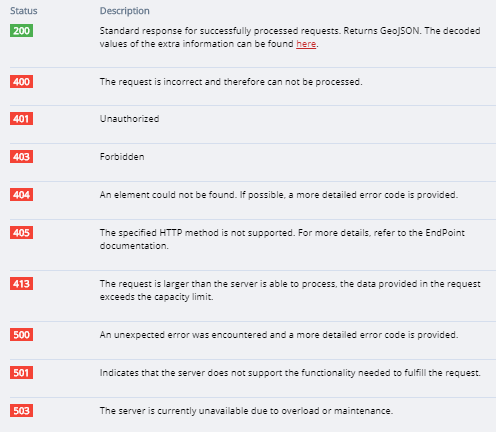Select the 413 status code badge
Image resolution: width=496 pixels, height=432 pixels.
click(21, 284)
